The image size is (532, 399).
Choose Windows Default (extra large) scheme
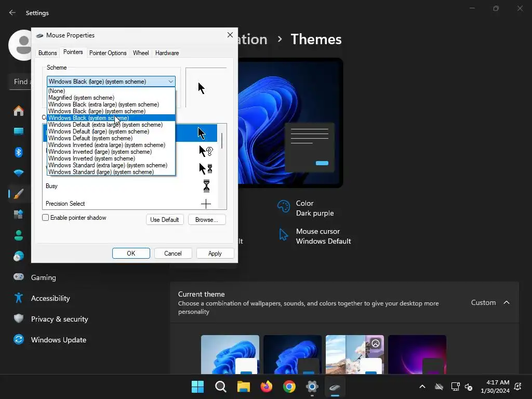click(111, 125)
